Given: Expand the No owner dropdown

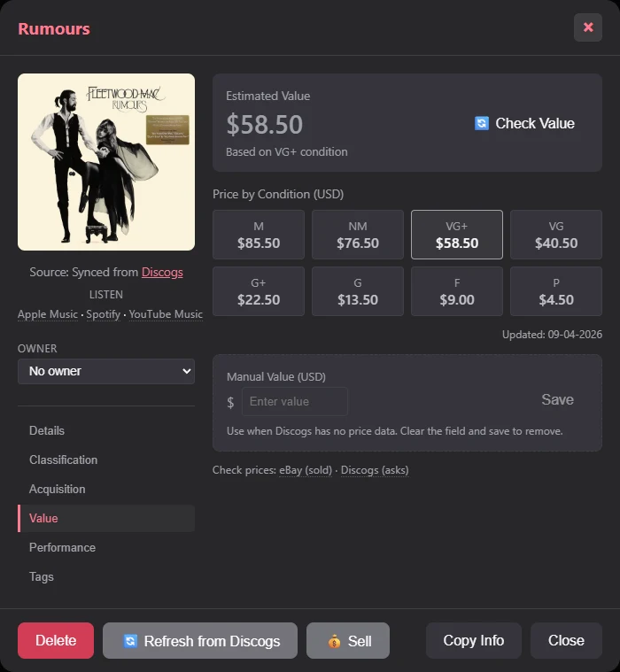Looking at the screenshot, I should click(106, 371).
